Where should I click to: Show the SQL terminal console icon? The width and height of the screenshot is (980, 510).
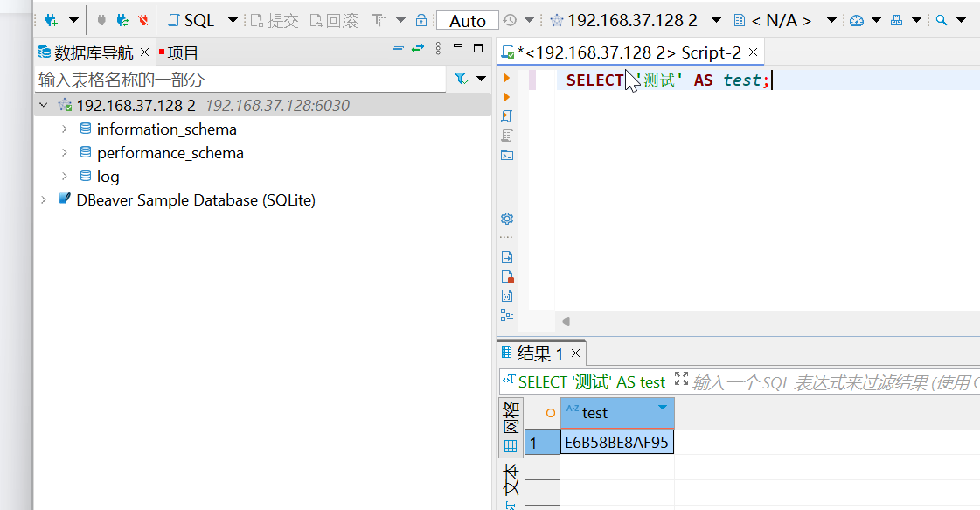507,155
